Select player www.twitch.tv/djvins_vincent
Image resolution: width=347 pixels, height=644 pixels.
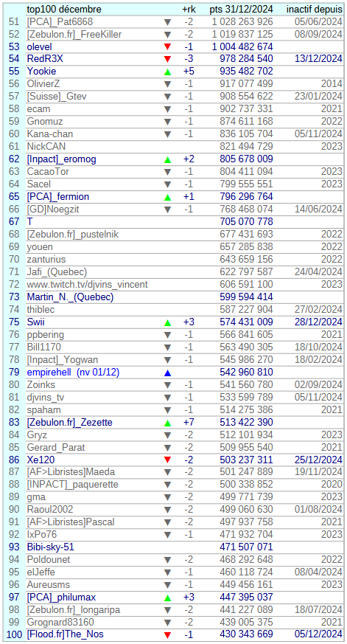[88, 285]
